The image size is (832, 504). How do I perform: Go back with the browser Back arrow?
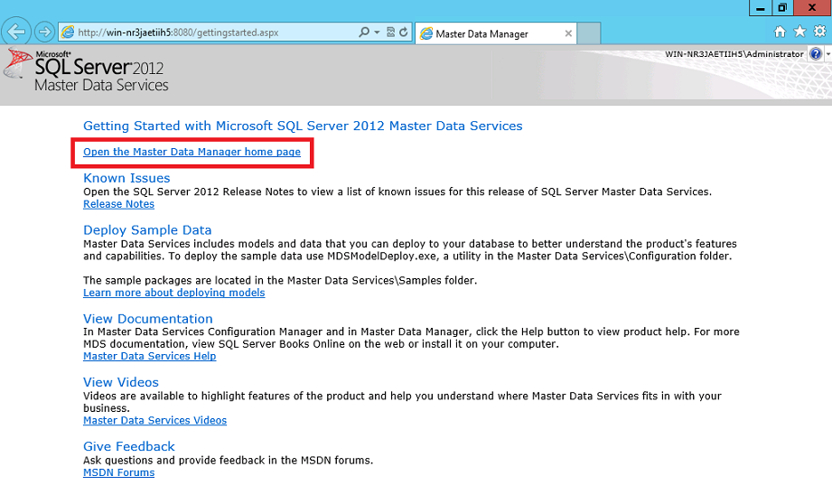(16, 32)
